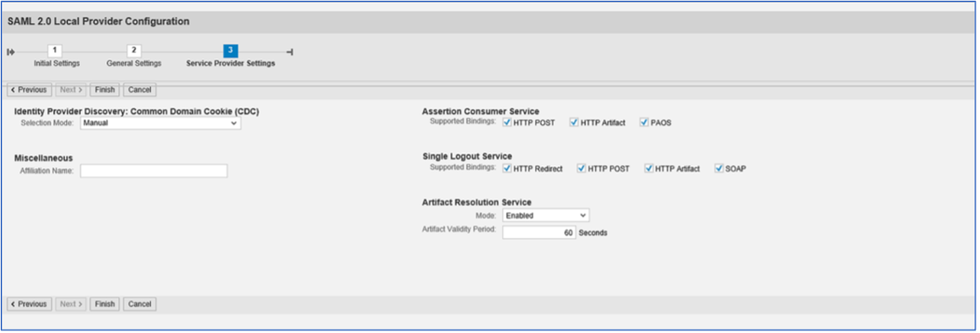Open the Selection Mode dropdown
This screenshot has height=333, width=980.
point(160,123)
